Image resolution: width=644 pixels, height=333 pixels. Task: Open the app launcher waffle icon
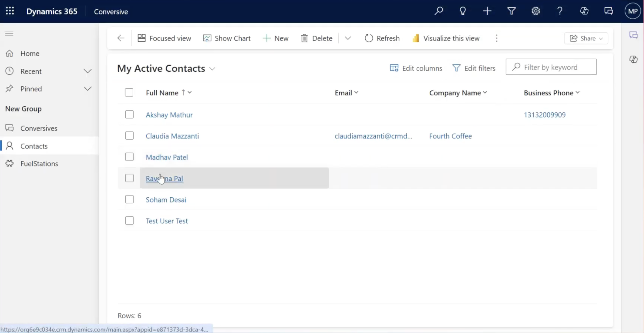point(10,11)
